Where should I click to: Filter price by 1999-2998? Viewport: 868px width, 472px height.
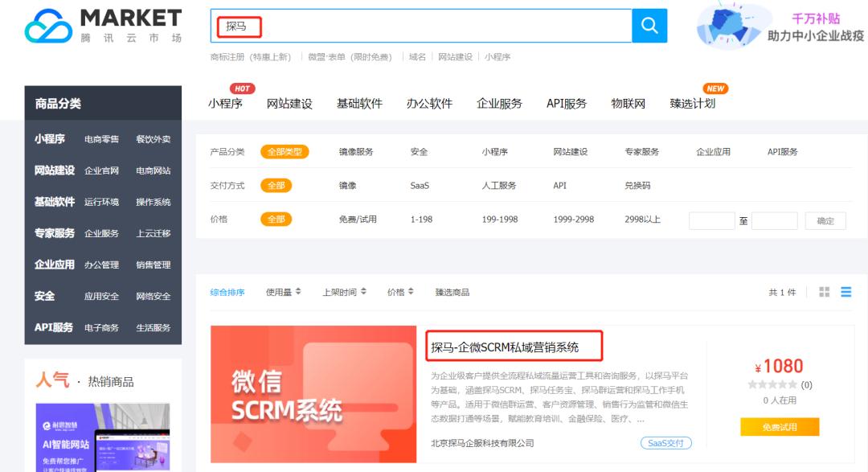tap(574, 220)
